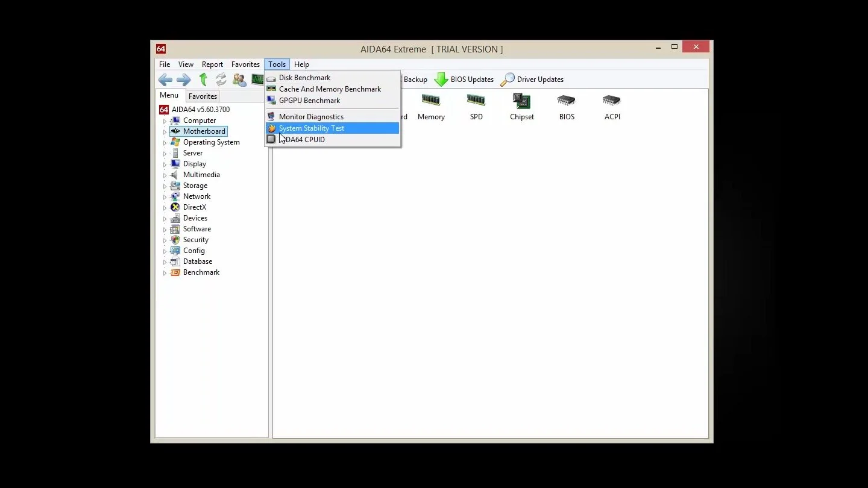This screenshot has height=488, width=868.
Task: Open the BIOS chip icon
Action: [x=567, y=100]
